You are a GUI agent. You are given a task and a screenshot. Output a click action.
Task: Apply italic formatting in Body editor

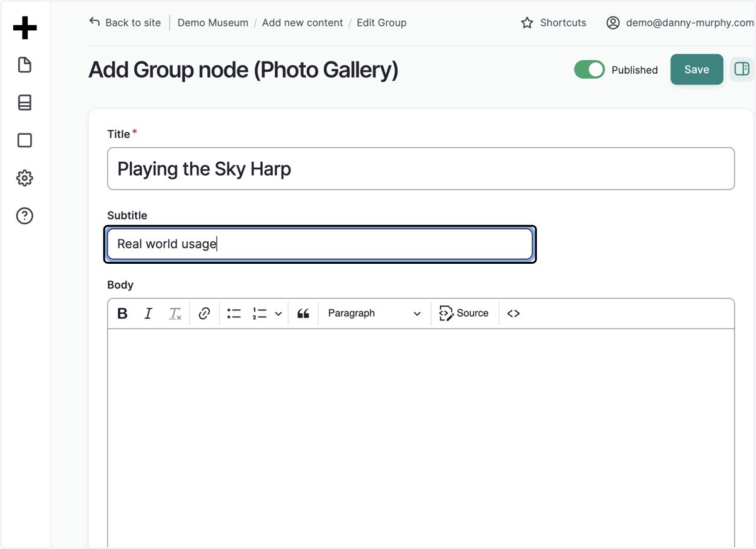pyautogui.click(x=148, y=314)
